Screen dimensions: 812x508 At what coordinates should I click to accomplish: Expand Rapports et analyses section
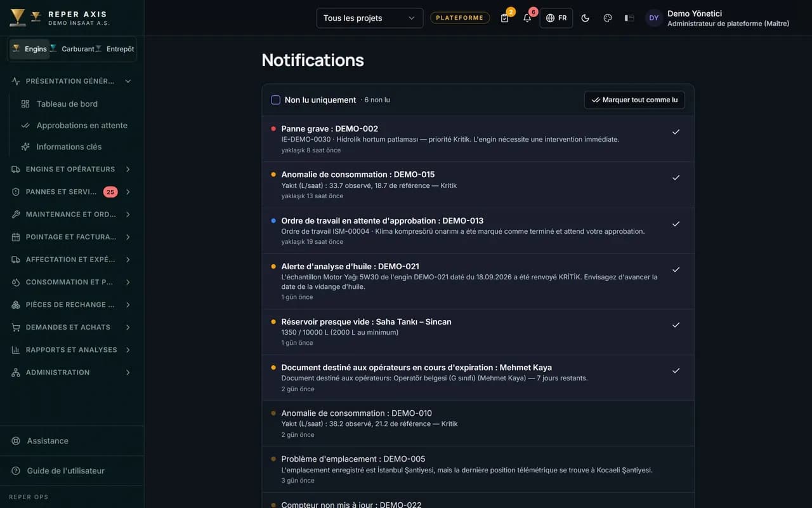coord(72,350)
